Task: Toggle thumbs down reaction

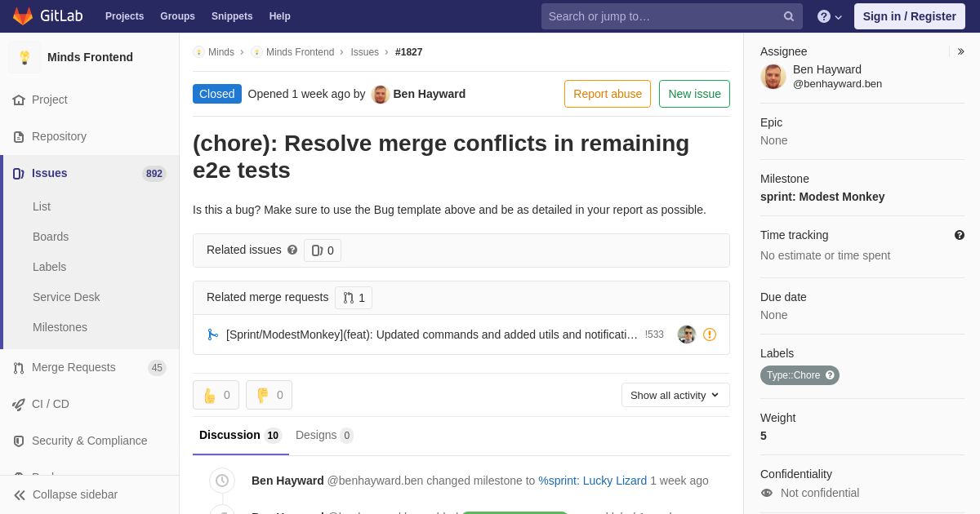Action: click(269, 395)
